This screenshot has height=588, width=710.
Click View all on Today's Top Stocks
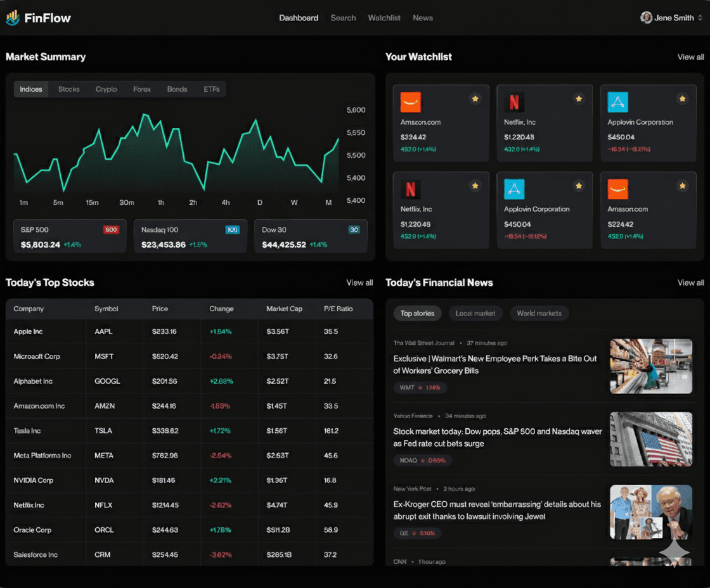[359, 283]
